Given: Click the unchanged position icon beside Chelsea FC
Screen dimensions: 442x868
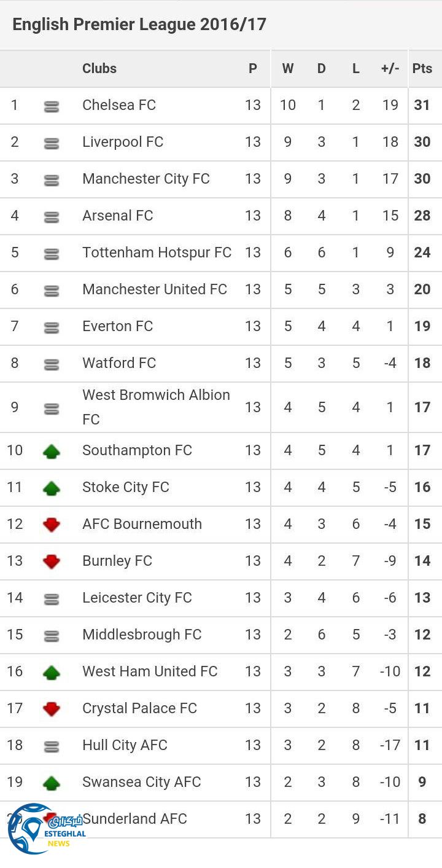Looking at the screenshot, I should 52,106.
